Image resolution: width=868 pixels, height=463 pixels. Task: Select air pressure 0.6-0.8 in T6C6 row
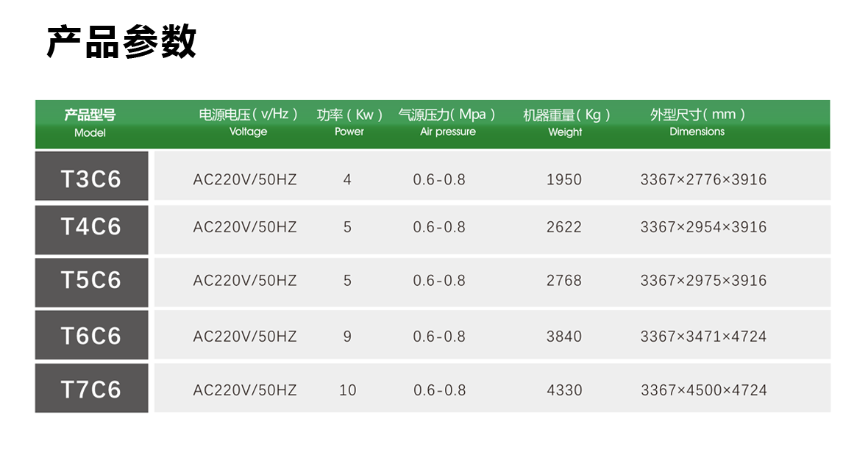click(x=439, y=337)
